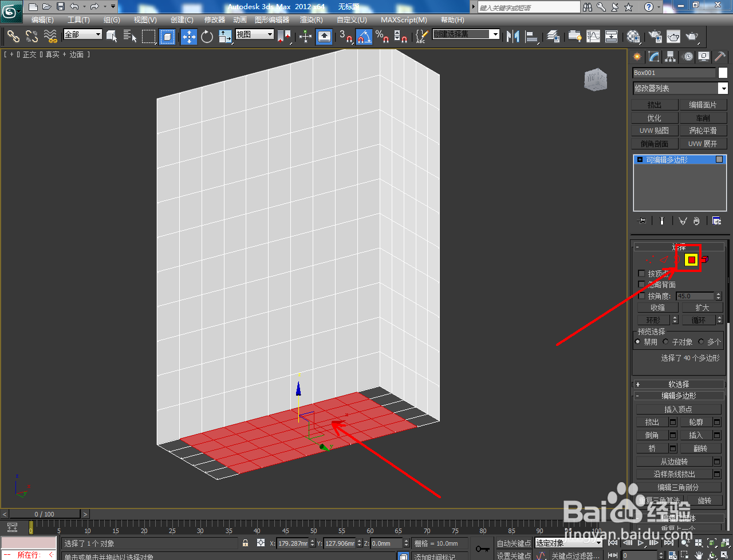Select the 多个 preview radio button
This screenshot has height=560, width=733.
coord(701,342)
